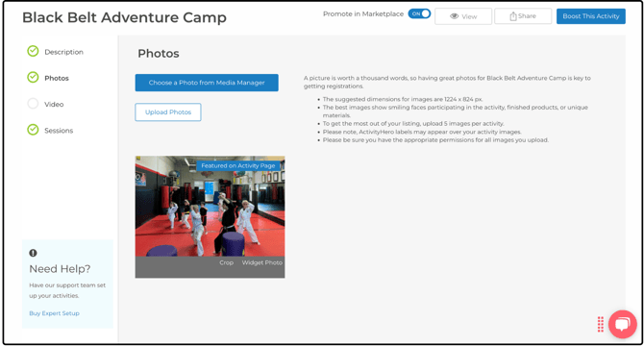The image size is (644, 346).
Task: Switch to the Video section
Action: pyautogui.click(x=54, y=104)
